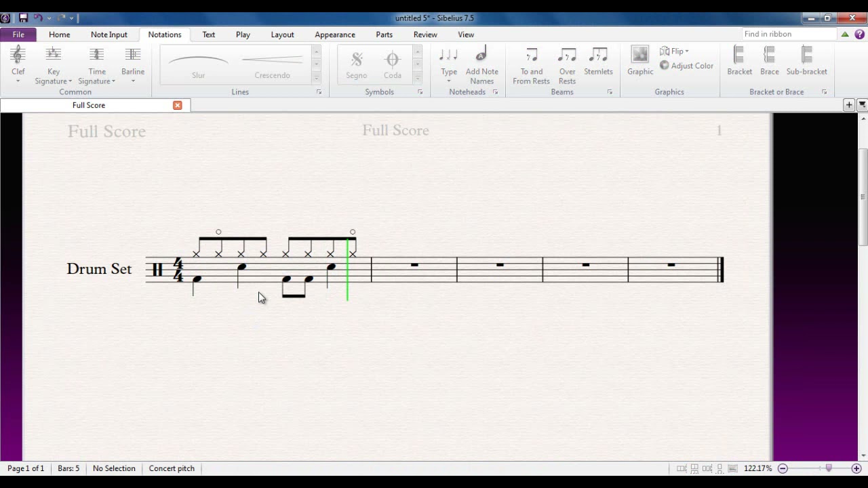Switch to the Layout tab
Image resolution: width=868 pixels, height=488 pixels.
coord(282,35)
